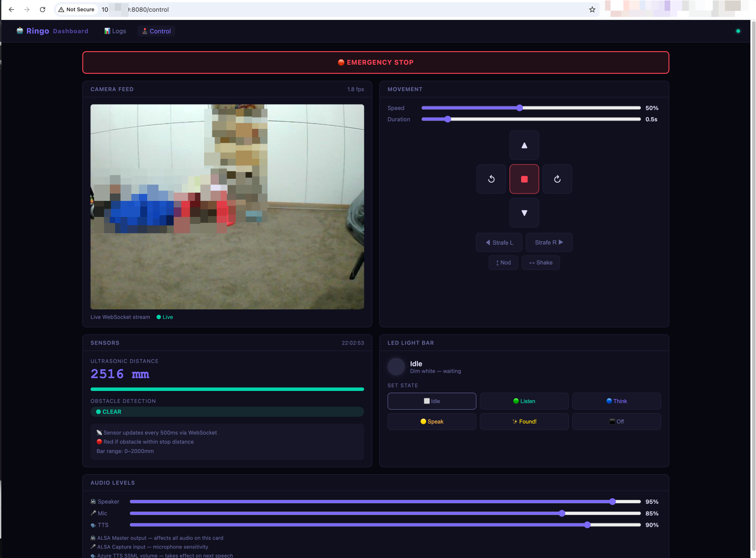
Task: Open the Dashboard page
Action: (70, 31)
